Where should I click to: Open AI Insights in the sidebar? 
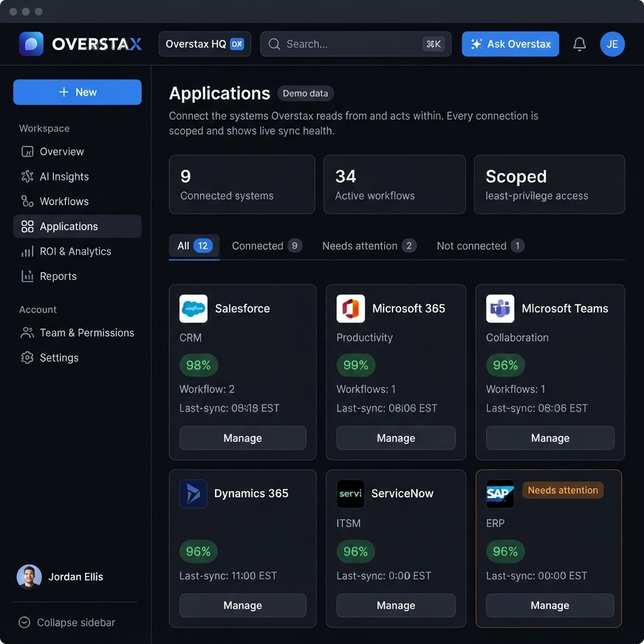pyautogui.click(x=77, y=176)
